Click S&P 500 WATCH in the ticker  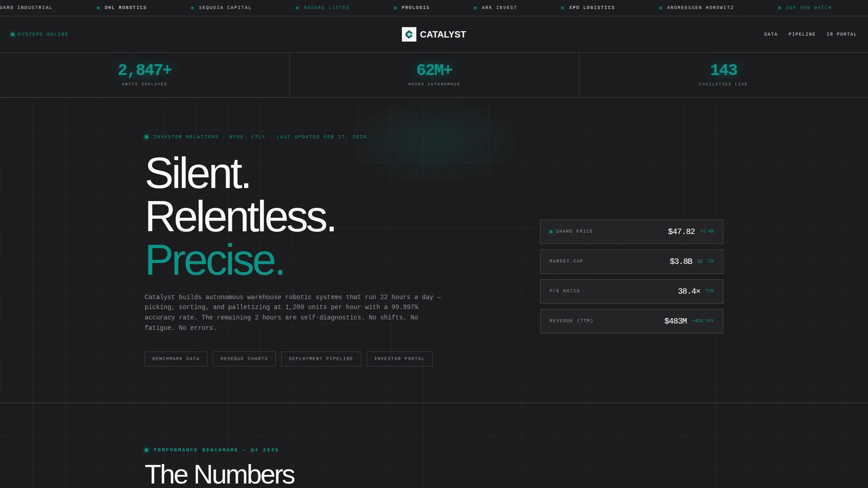pyautogui.click(x=809, y=8)
